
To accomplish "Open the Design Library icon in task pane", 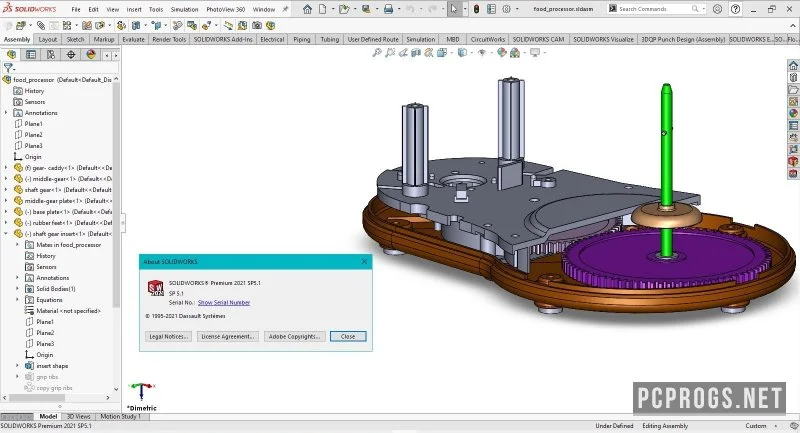I will (793, 78).
